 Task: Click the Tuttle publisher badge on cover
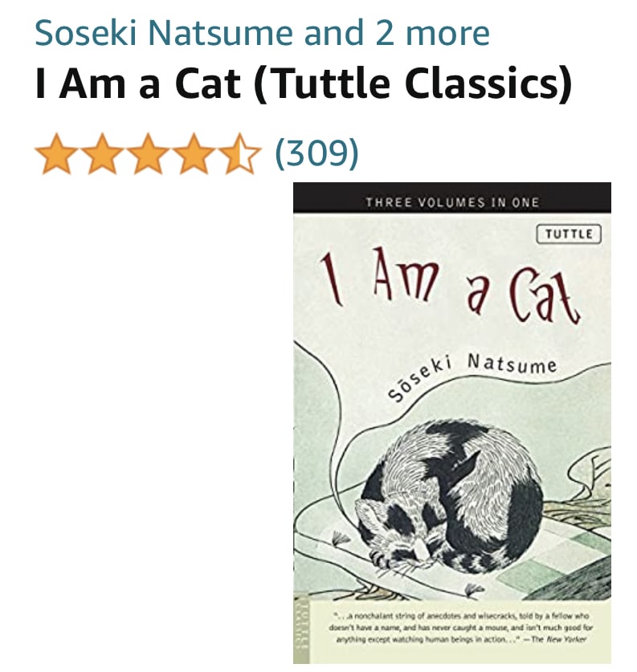569,234
